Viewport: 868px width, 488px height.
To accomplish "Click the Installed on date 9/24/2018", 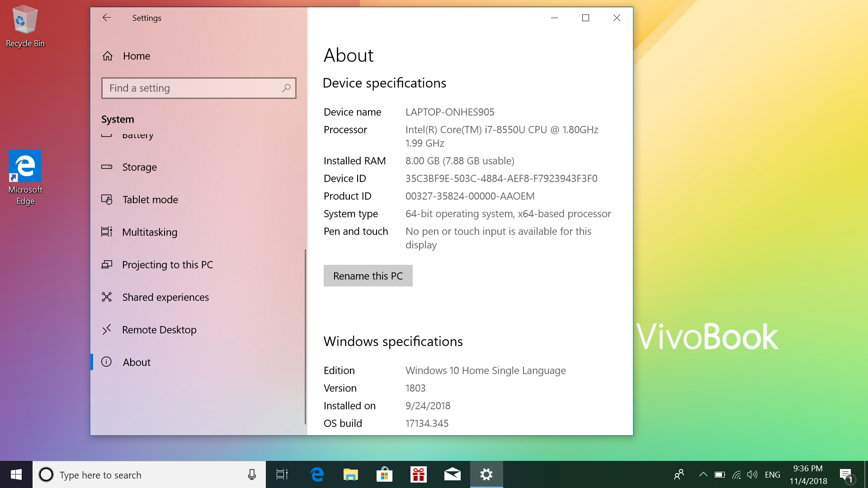I will 428,406.
